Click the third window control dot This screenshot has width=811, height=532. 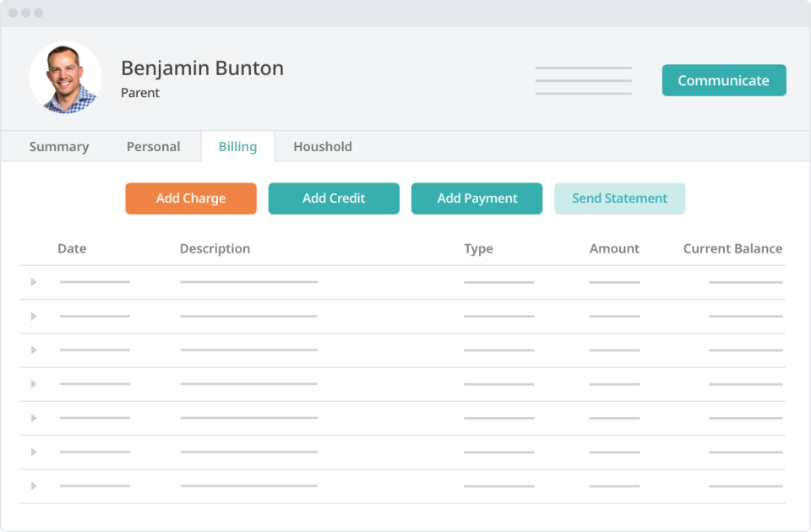click(39, 13)
